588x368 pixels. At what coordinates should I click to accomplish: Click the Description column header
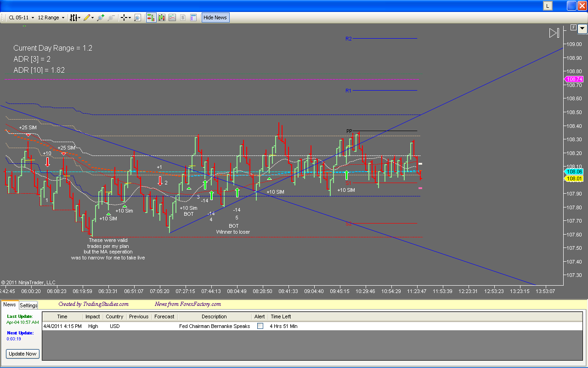coord(214,316)
